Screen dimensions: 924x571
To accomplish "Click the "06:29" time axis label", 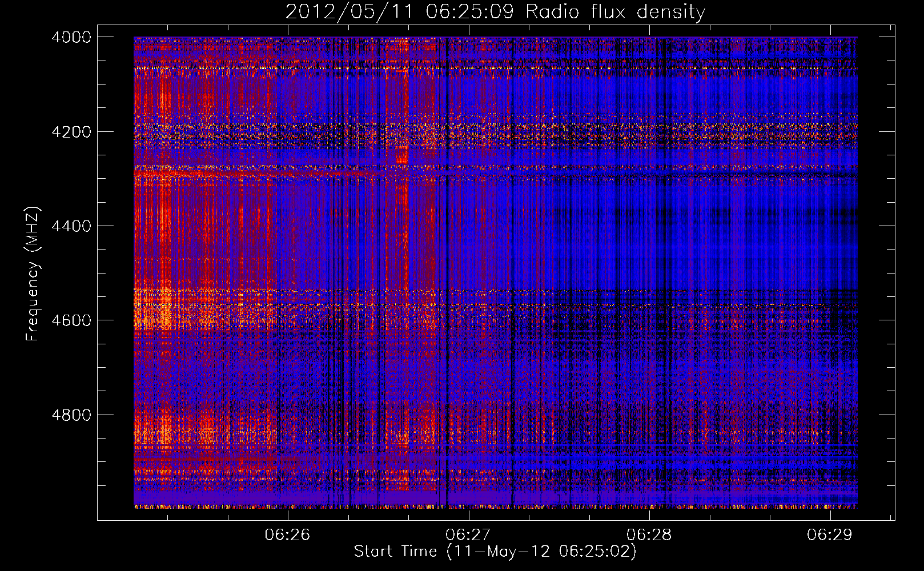I will [829, 534].
